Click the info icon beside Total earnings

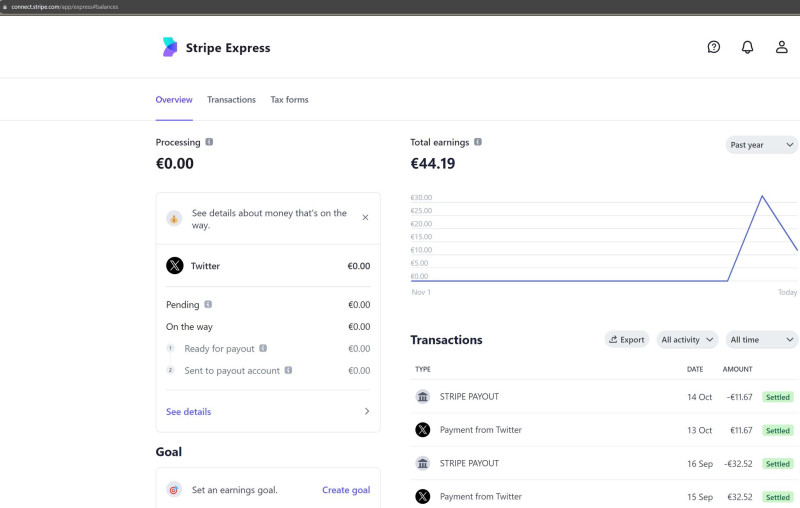pyautogui.click(x=478, y=142)
